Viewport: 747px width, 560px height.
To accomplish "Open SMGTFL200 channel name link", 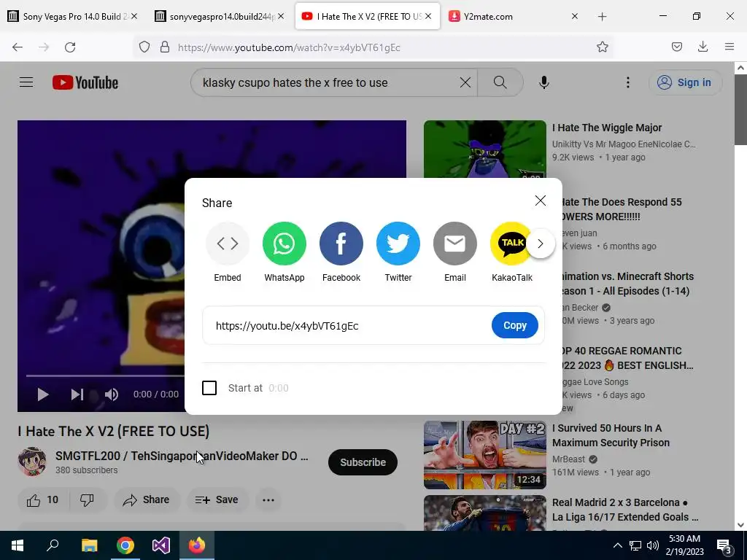I will click(x=182, y=456).
